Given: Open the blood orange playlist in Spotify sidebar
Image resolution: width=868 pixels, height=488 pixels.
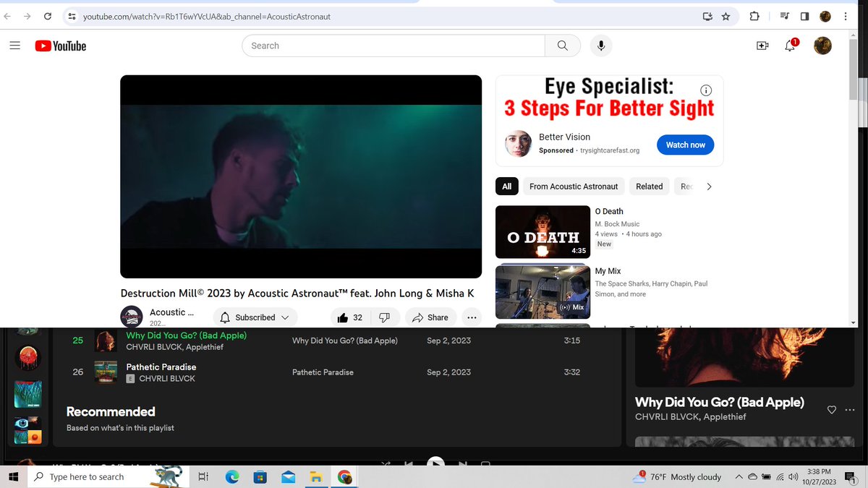Looking at the screenshot, I should (27, 359).
